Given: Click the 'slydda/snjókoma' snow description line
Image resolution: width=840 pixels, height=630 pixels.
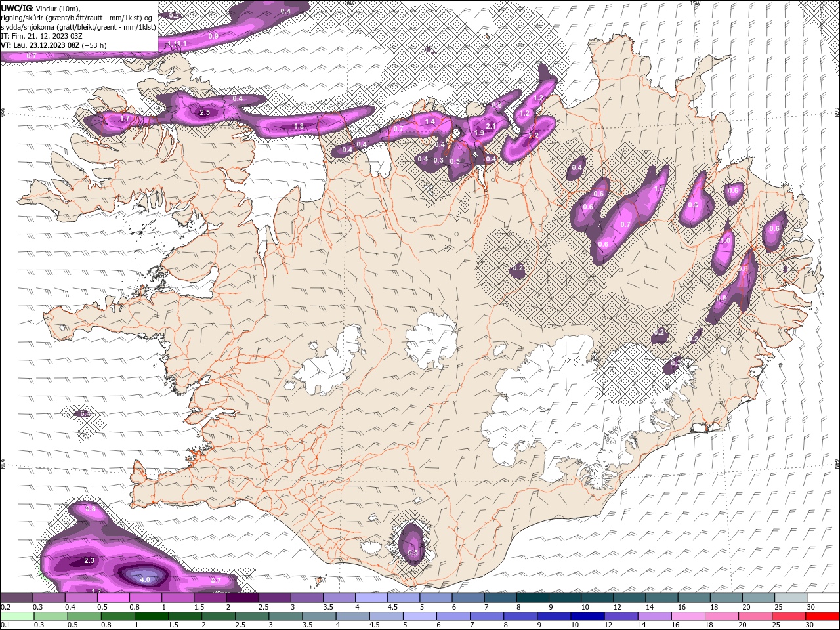Looking at the screenshot, I should [x=78, y=27].
